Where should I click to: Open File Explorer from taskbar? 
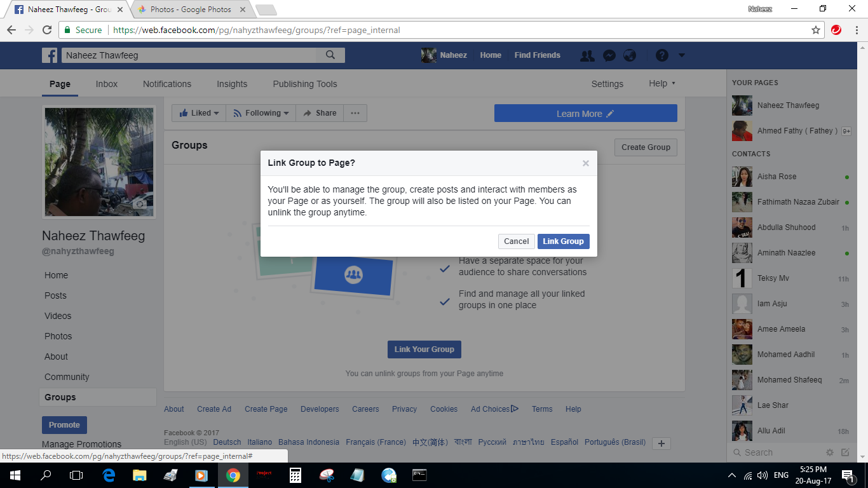(x=140, y=475)
